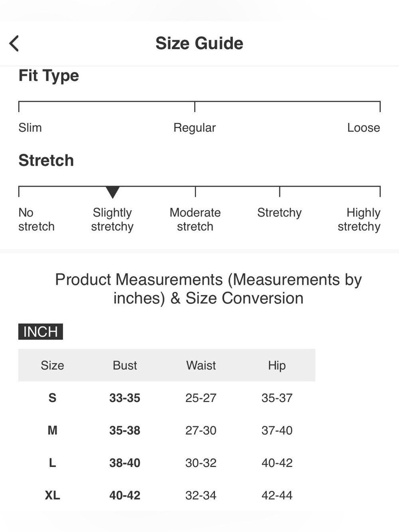Click the Size column header
Image resolution: width=399 pixels, height=532 pixels.
tap(52, 365)
